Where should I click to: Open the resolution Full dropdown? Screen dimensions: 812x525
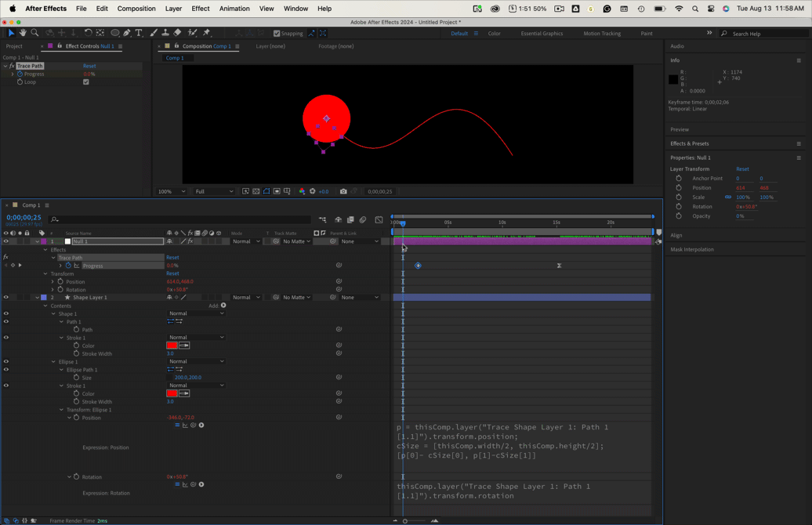tap(214, 191)
